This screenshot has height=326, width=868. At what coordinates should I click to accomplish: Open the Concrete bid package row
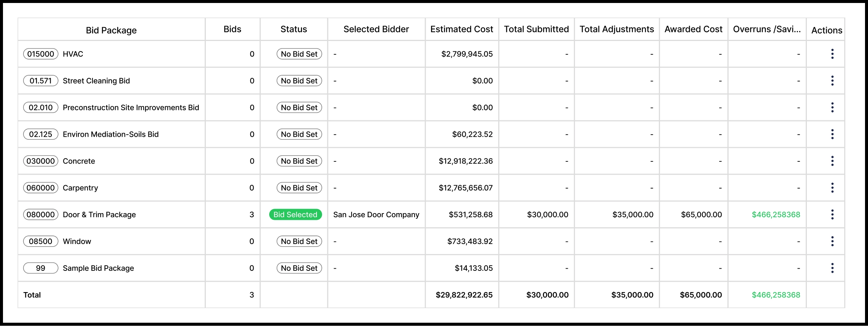(x=431, y=161)
